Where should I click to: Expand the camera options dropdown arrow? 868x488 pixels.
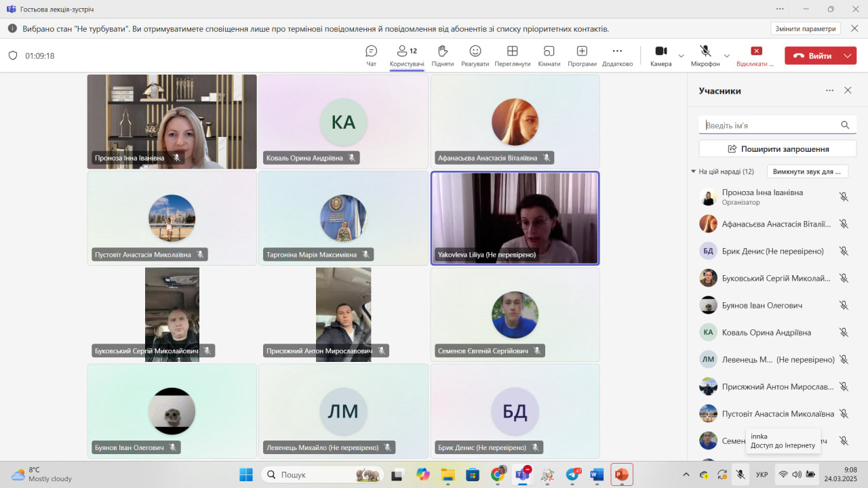click(682, 56)
